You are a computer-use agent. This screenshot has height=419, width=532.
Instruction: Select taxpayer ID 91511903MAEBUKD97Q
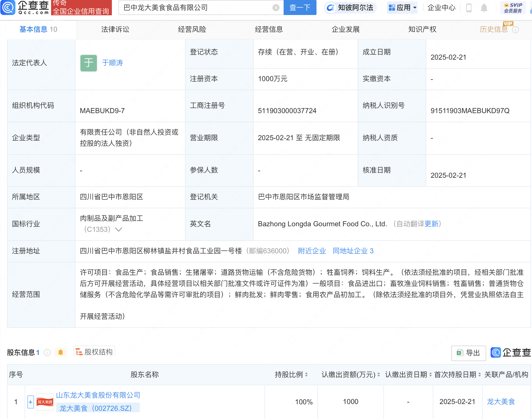[x=470, y=111]
